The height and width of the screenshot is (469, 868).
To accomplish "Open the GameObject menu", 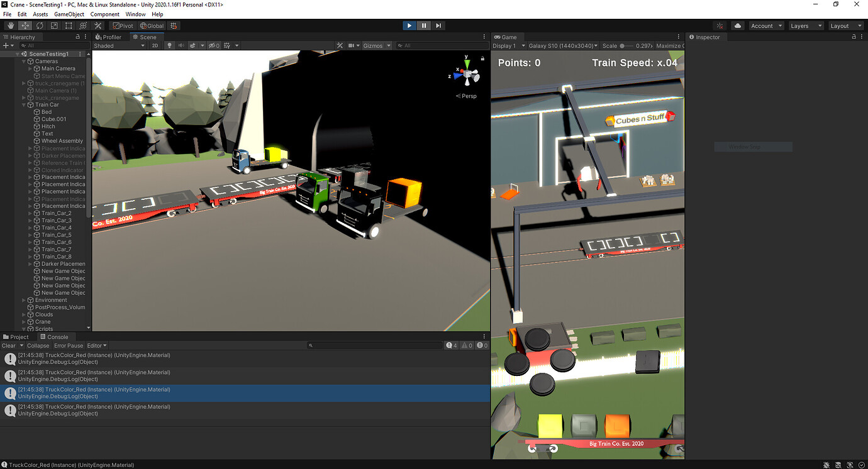I will [x=69, y=14].
